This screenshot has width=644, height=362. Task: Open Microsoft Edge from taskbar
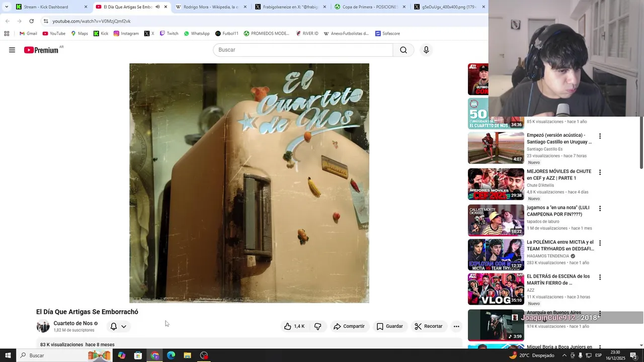[171, 355]
